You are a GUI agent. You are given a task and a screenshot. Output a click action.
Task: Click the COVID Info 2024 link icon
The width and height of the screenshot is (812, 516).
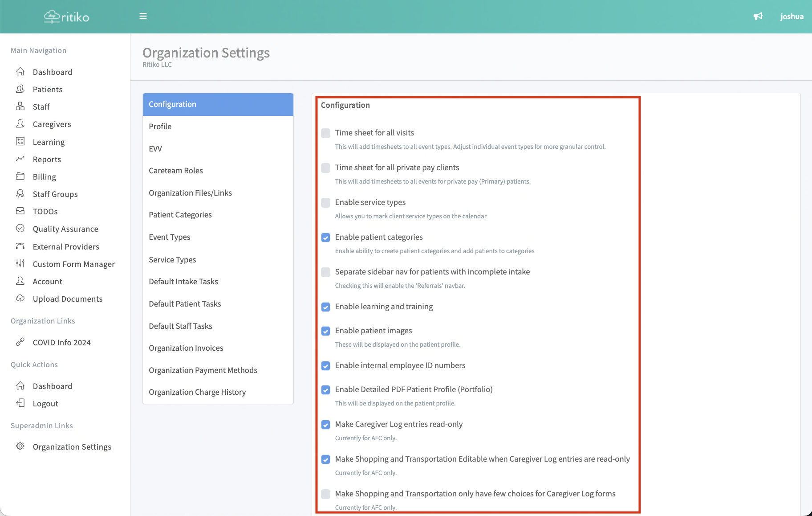[x=20, y=342]
